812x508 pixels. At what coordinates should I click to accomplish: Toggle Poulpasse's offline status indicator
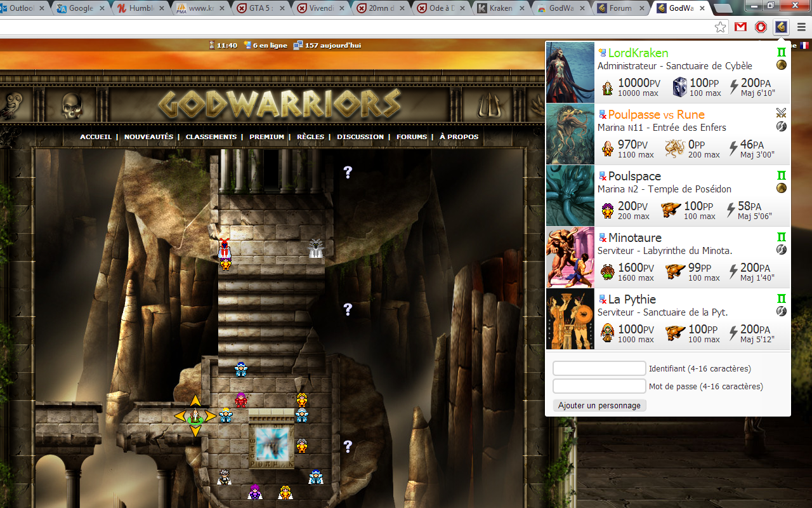pyautogui.click(x=601, y=115)
